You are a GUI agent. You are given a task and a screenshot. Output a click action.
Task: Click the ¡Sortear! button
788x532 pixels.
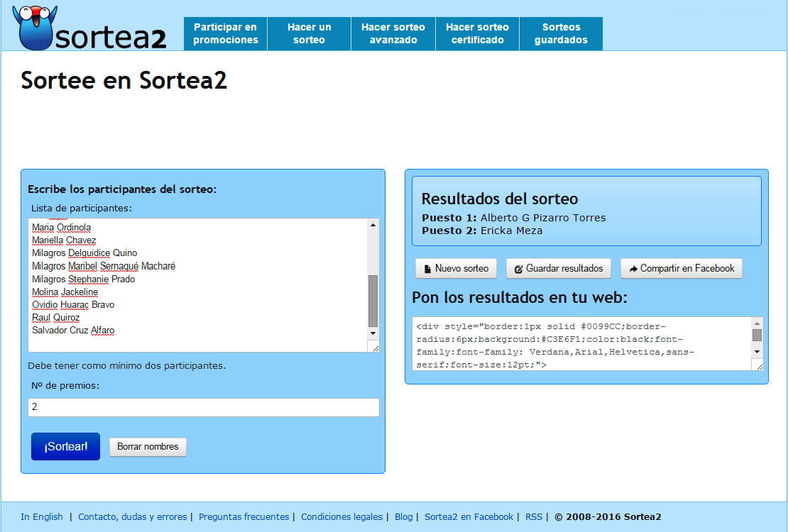point(65,446)
